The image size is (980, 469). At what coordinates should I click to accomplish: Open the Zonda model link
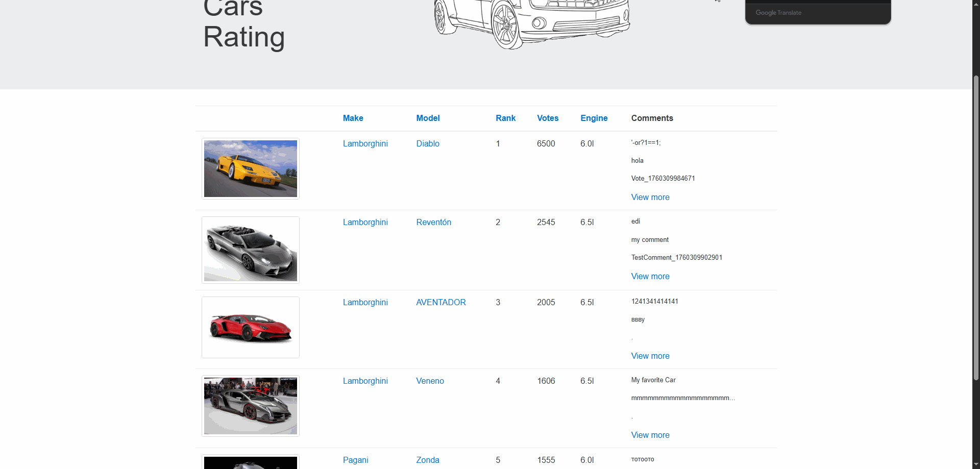coord(427,460)
